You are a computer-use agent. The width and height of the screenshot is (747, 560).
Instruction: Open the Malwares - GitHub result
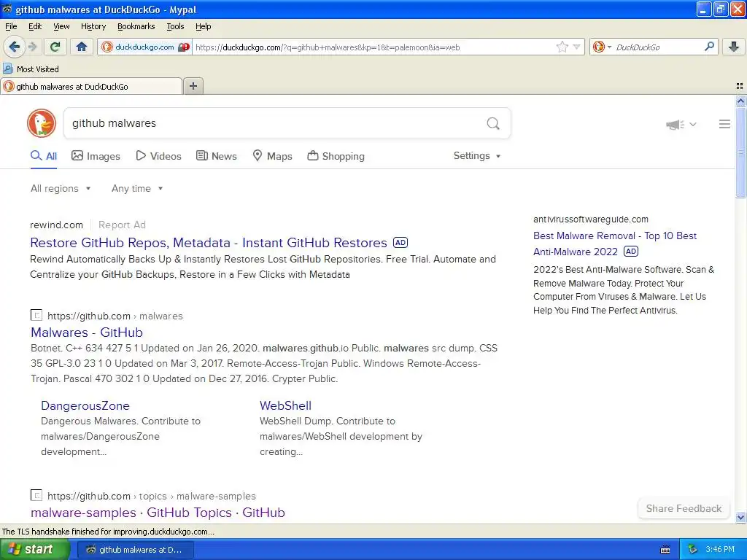[87, 332]
